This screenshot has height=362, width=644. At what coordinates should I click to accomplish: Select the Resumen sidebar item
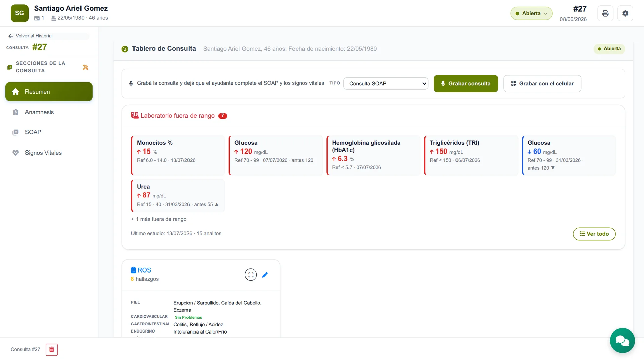(x=49, y=92)
